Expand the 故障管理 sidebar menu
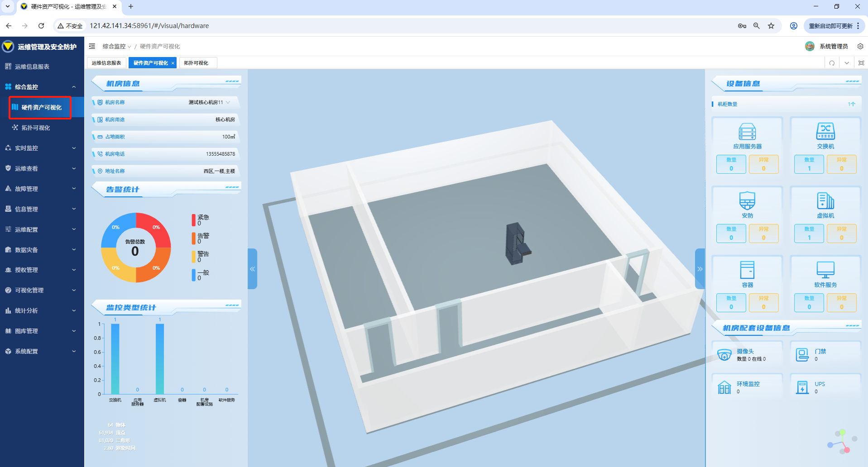The width and height of the screenshot is (868, 467). [42, 189]
